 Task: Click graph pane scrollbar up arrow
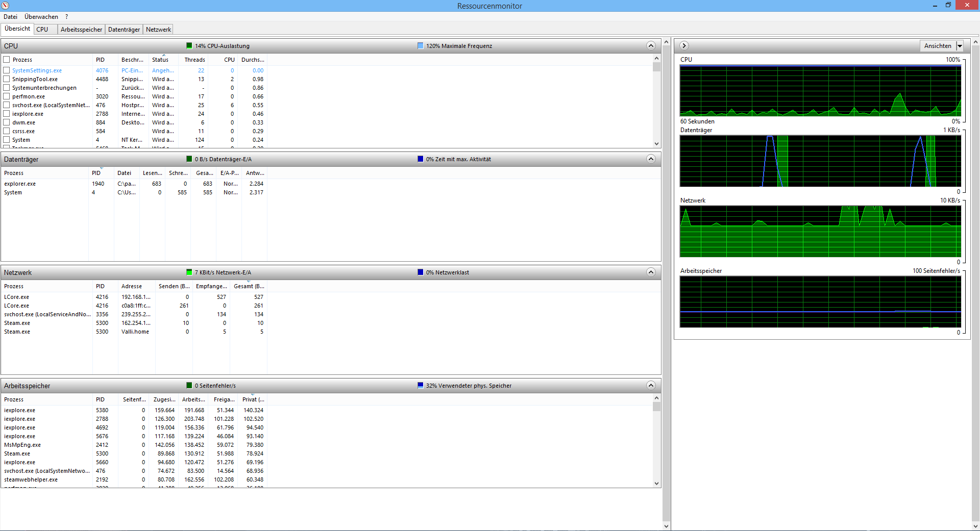(x=975, y=42)
